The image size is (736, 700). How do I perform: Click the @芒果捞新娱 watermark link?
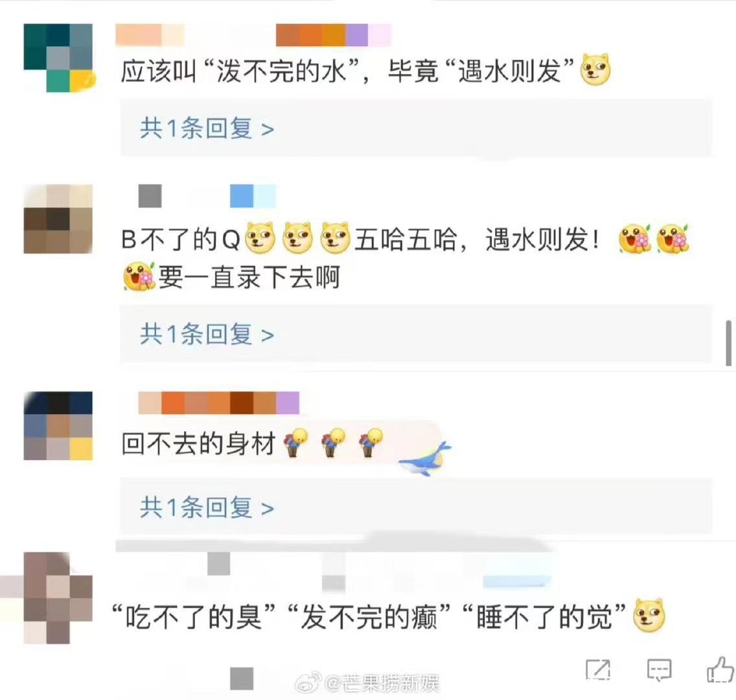(381, 683)
